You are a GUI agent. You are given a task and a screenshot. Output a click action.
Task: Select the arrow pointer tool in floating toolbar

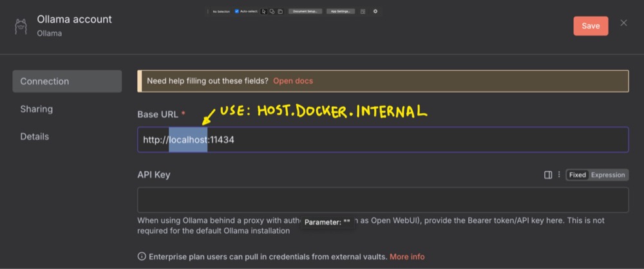263,12
